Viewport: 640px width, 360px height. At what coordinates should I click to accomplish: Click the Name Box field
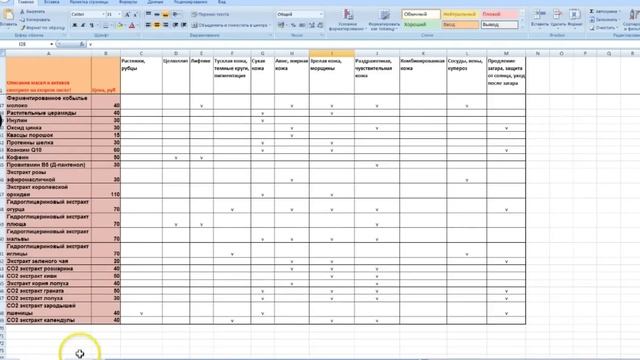tap(25, 44)
